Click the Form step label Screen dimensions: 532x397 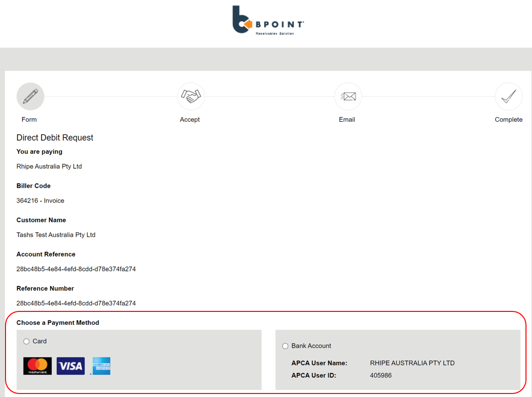29,119
